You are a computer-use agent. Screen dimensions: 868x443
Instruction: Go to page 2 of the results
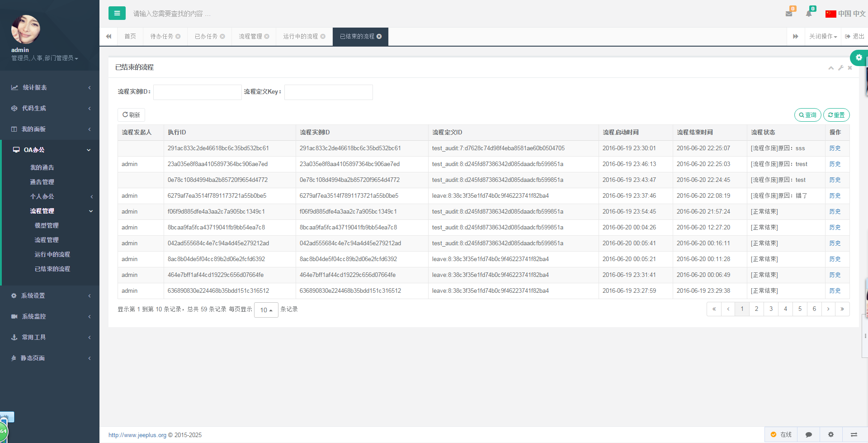[756, 309]
